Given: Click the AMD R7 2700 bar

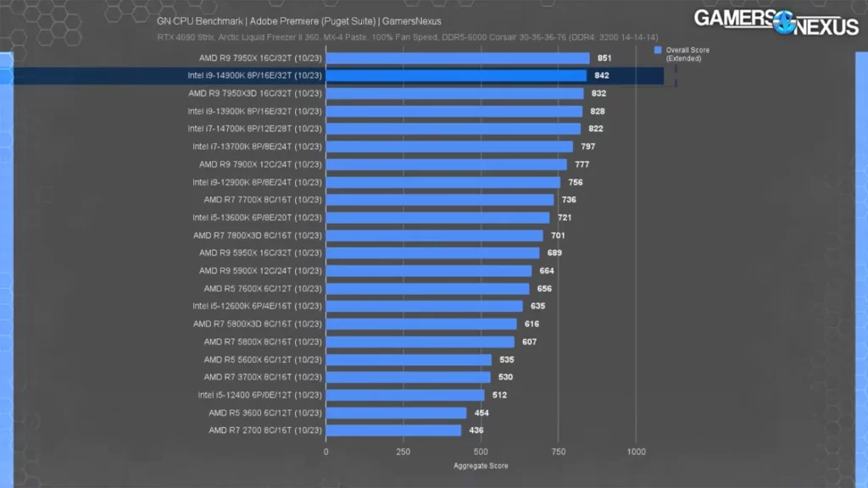Looking at the screenshot, I should [x=393, y=430].
